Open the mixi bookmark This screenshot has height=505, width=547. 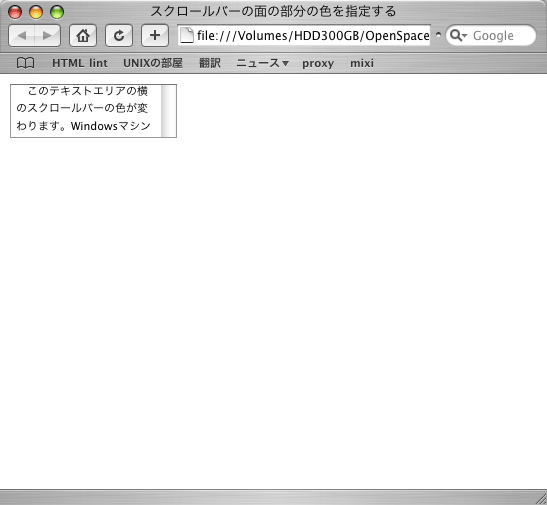[x=362, y=63]
